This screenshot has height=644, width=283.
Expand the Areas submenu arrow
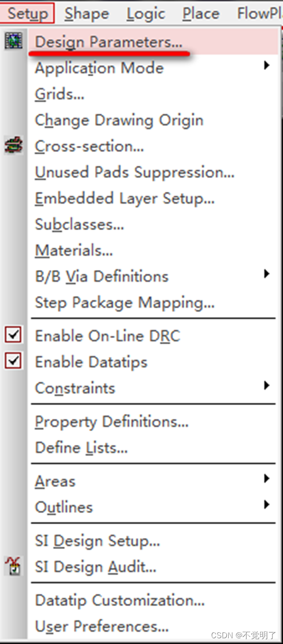pos(267,479)
